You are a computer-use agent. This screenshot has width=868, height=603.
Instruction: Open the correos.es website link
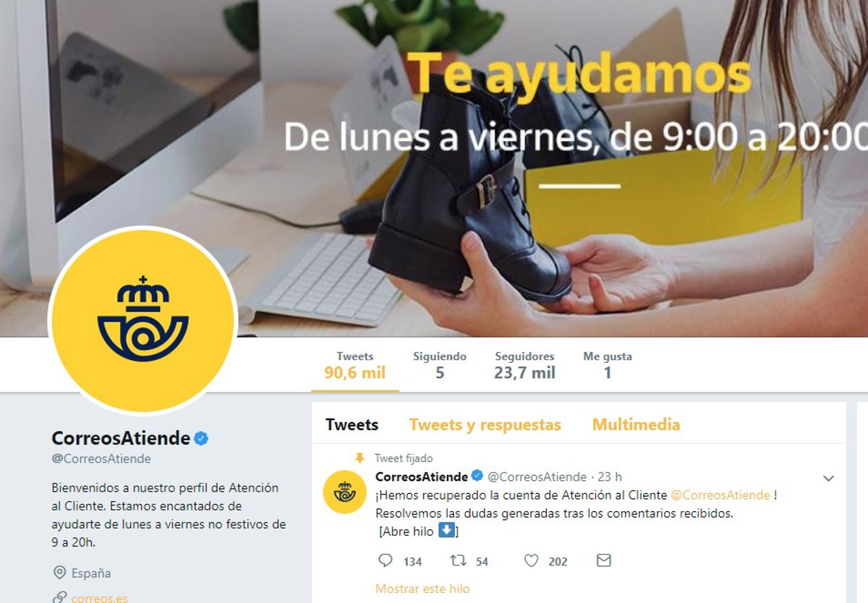(x=100, y=597)
